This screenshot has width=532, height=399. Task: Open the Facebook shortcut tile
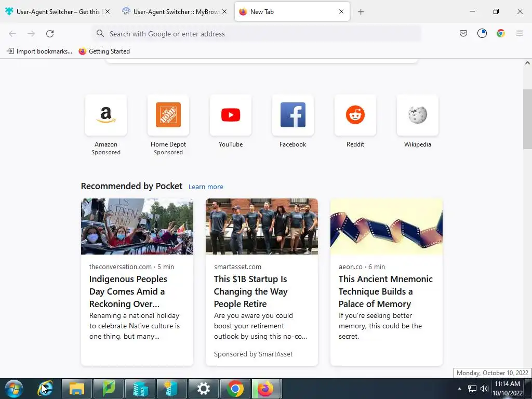click(x=293, y=115)
